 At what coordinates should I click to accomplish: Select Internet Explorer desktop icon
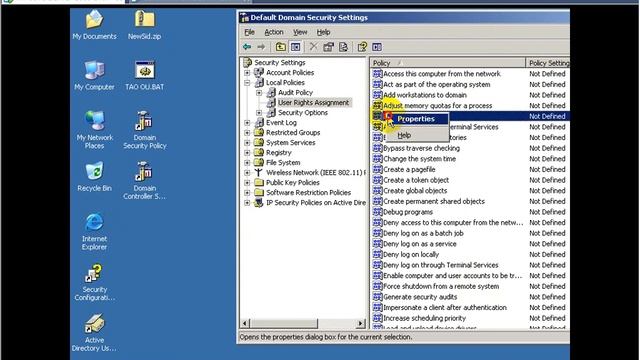(94, 231)
